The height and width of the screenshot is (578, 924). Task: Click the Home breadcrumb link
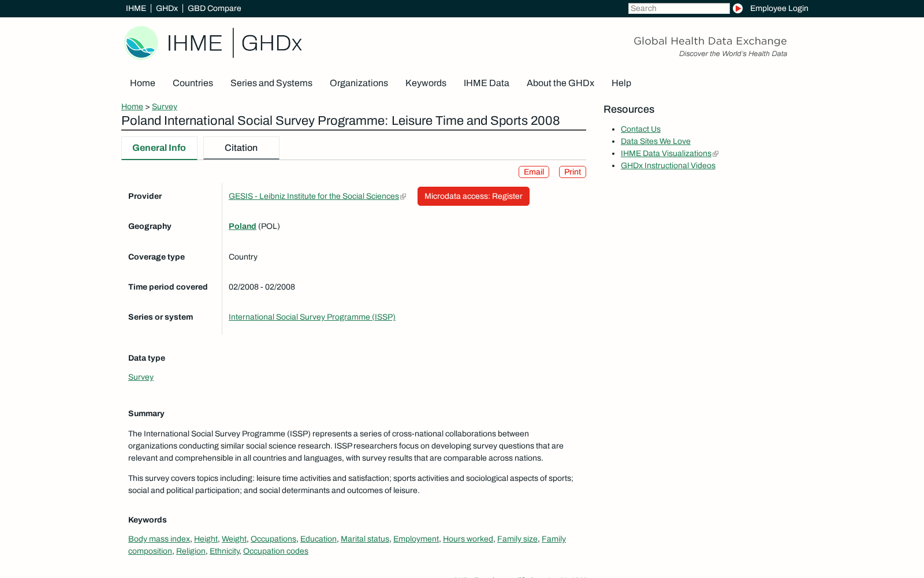[x=132, y=106]
